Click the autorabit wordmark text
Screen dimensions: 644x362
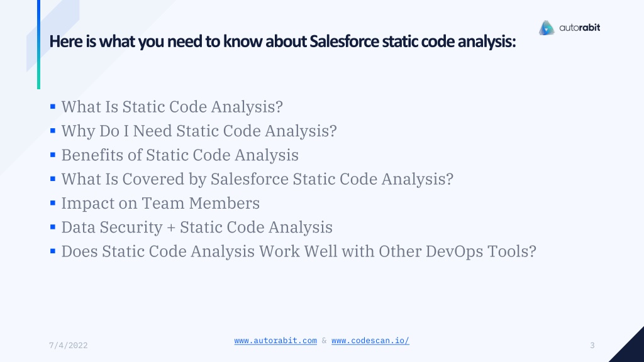(x=579, y=28)
